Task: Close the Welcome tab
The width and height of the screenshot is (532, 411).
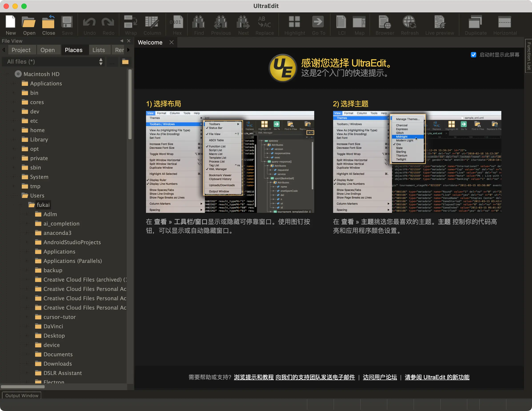Action: tap(172, 42)
